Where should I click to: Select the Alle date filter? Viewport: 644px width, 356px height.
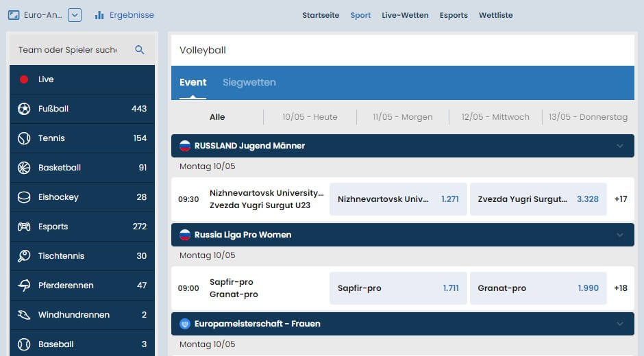(x=217, y=117)
